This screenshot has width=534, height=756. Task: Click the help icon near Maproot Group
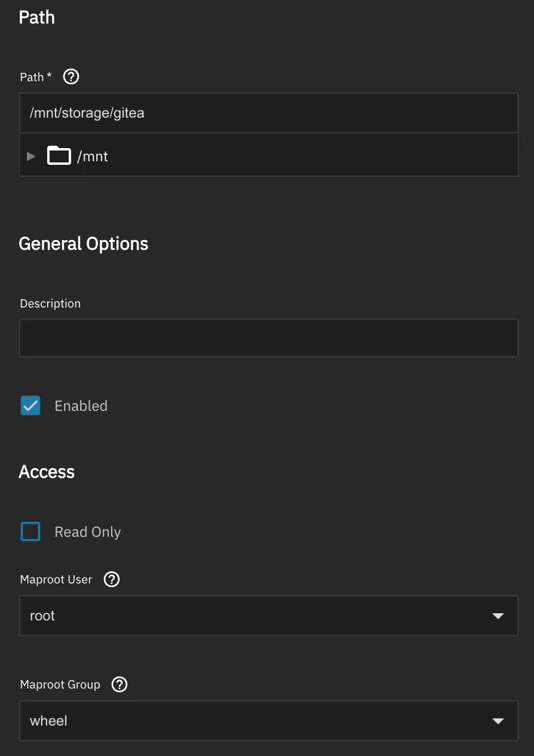pyautogui.click(x=119, y=684)
